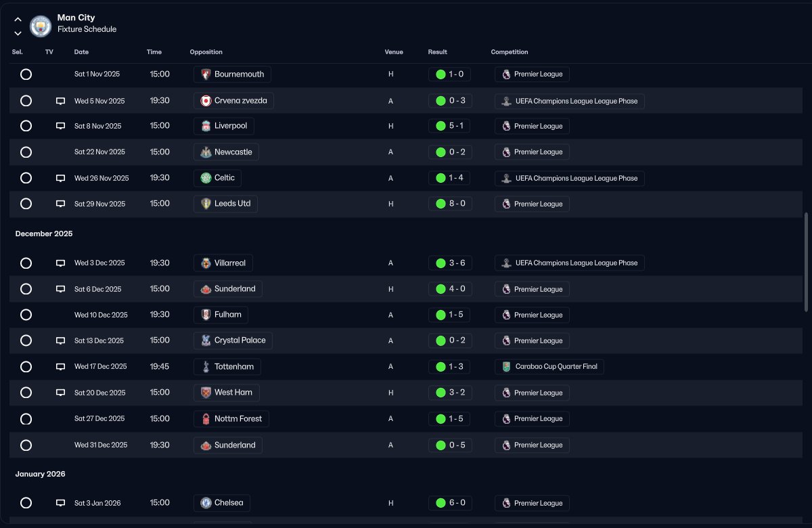Collapse the December 2025 section header
812x528 pixels.
[44, 234]
